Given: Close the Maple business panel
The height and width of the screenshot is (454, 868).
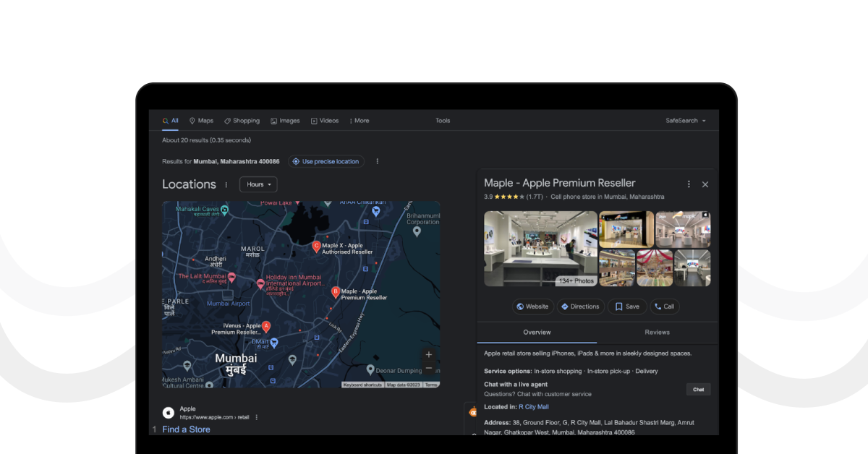Looking at the screenshot, I should pos(705,184).
